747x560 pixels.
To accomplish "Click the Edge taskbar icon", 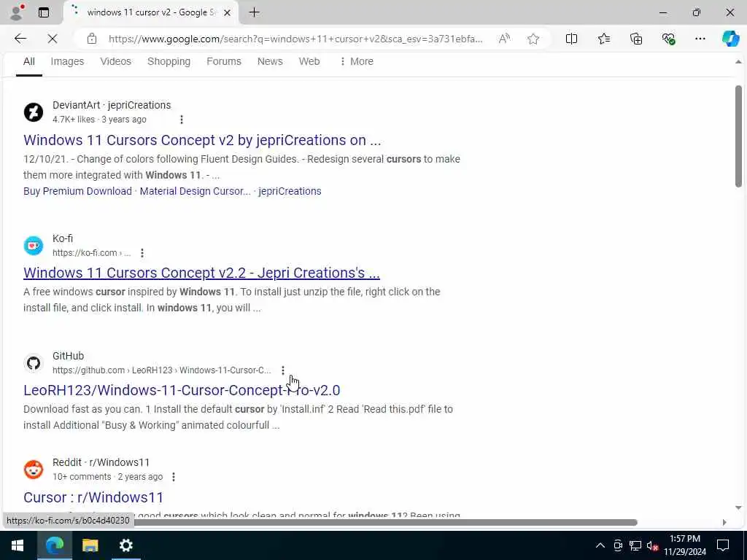I will click(54, 545).
